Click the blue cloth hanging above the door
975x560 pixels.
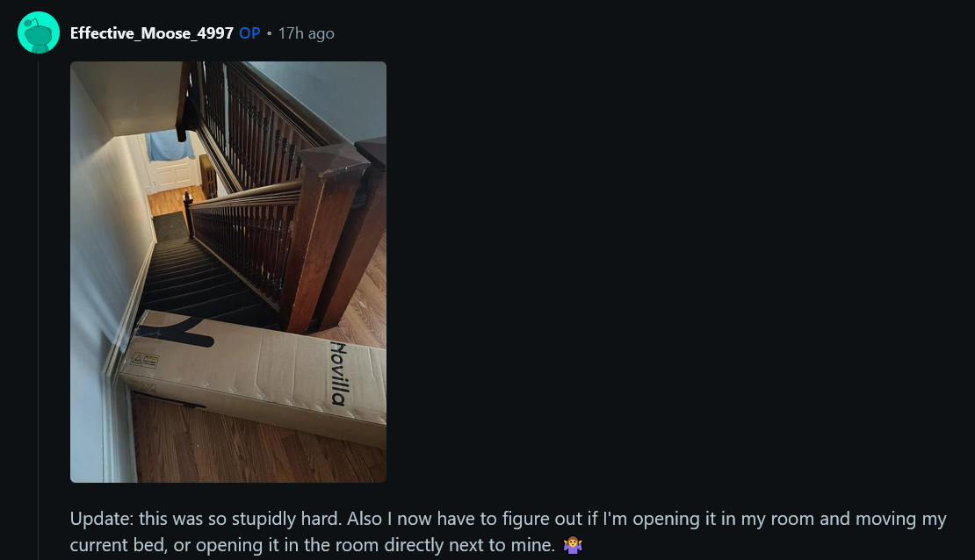point(170,145)
